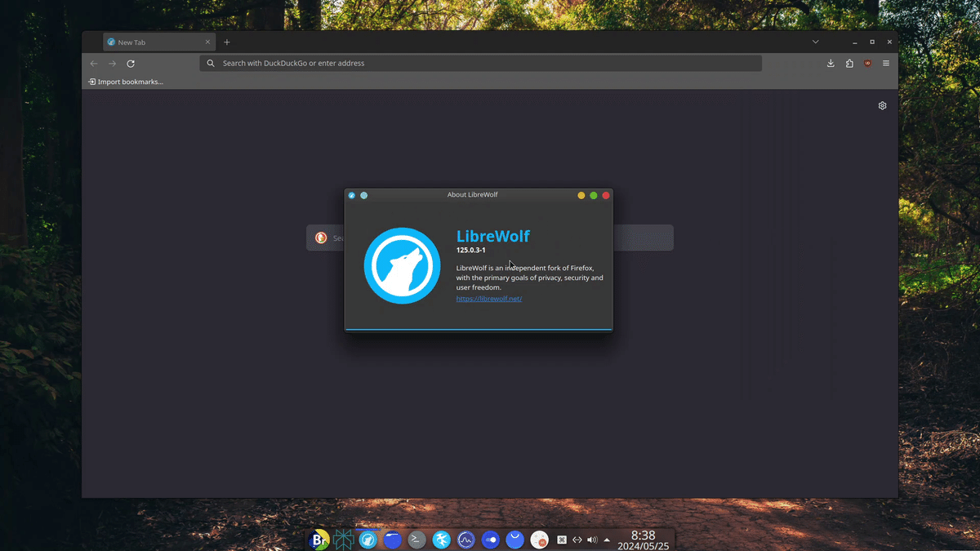Launch the terminal from the dock
980x551 pixels.
pos(417,540)
